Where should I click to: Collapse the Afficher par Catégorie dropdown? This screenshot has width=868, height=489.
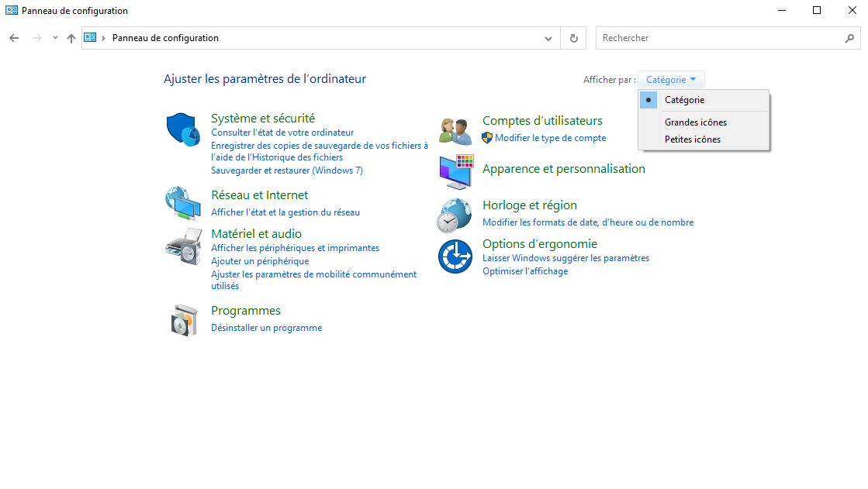point(671,80)
